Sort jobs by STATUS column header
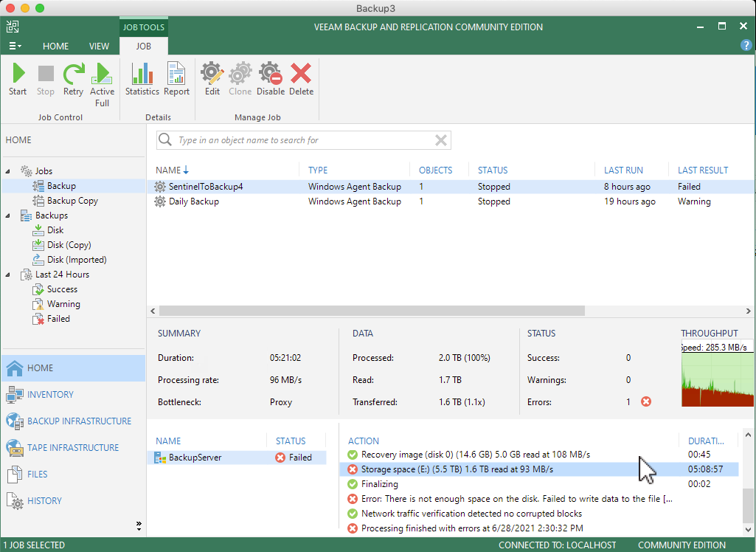This screenshot has height=552, width=756. coord(492,170)
